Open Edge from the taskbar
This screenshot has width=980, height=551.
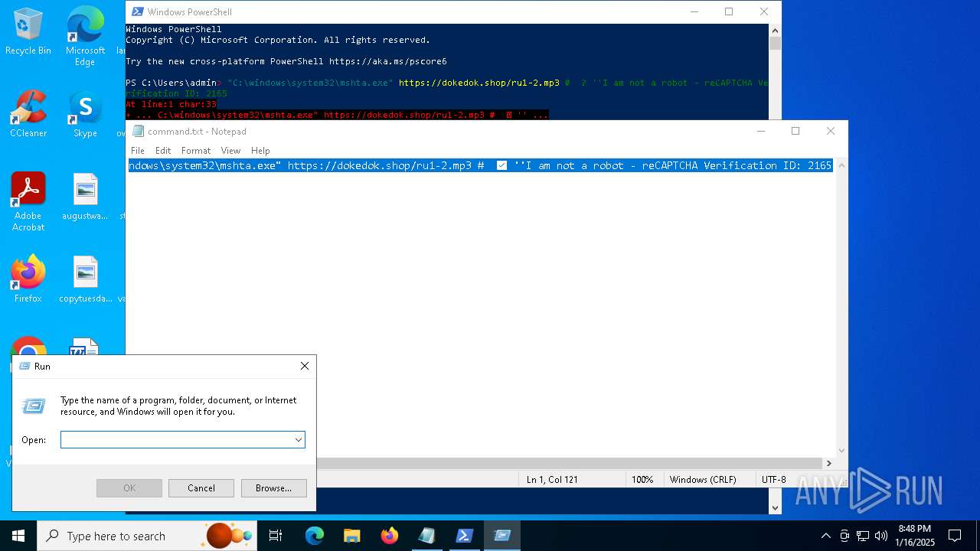315,536
